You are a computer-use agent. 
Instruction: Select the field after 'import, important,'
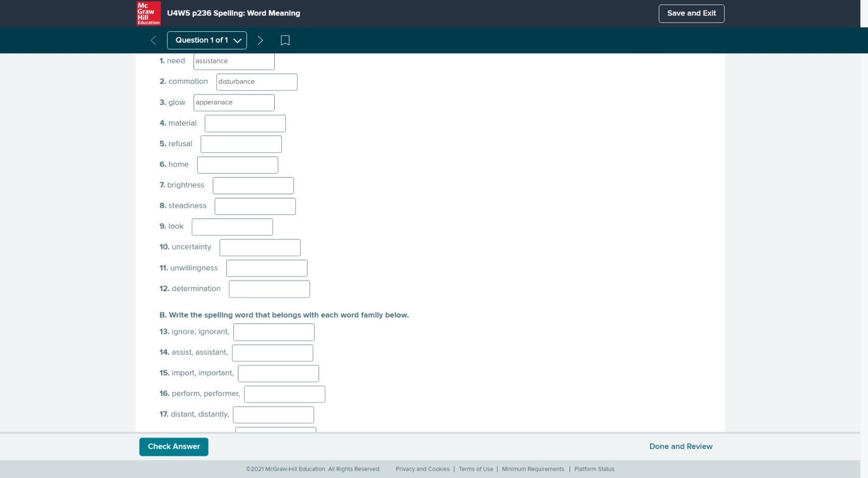point(278,374)
